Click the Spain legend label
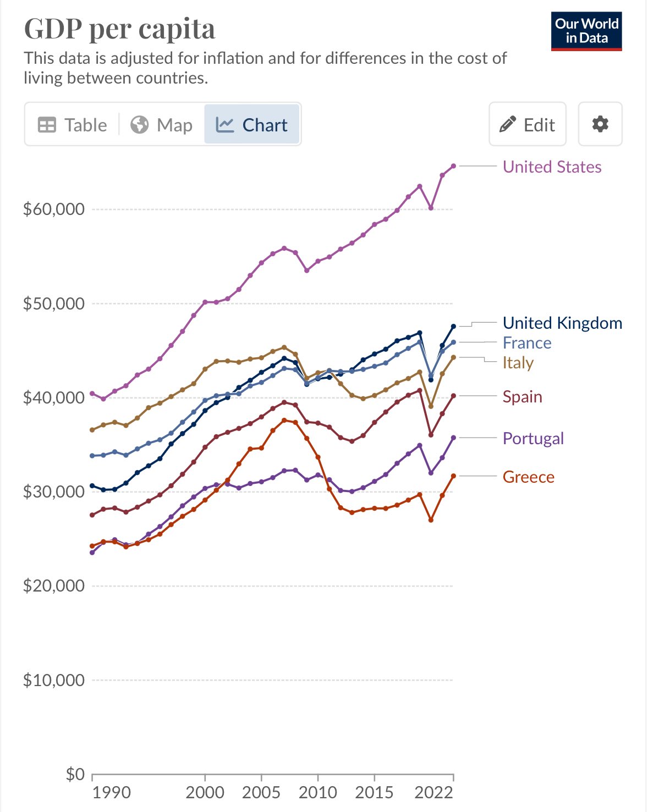 [523, 397]
